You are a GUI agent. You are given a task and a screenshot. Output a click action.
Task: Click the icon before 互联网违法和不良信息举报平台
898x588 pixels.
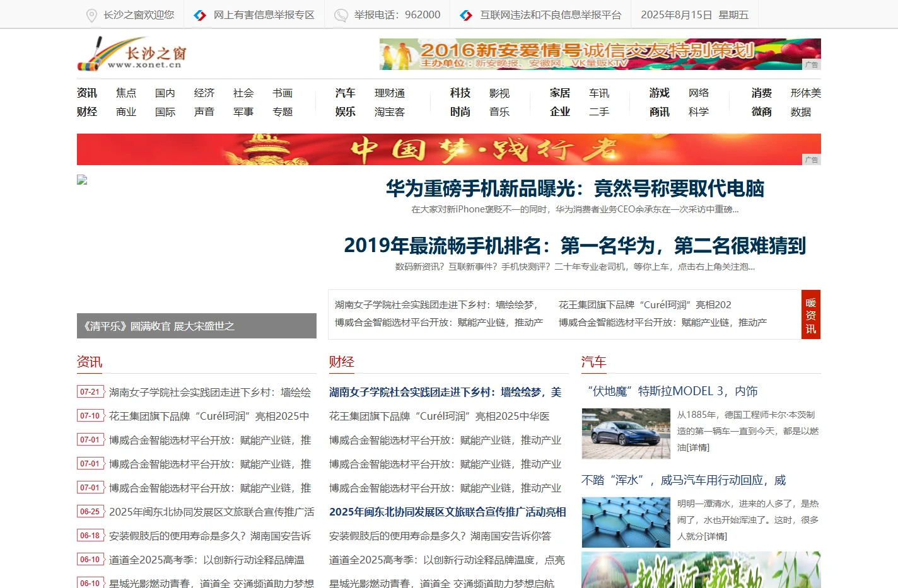[x=466, y=15]
